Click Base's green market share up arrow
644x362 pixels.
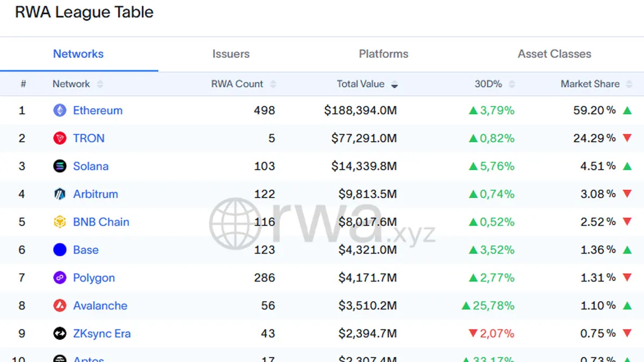[627, 250]
